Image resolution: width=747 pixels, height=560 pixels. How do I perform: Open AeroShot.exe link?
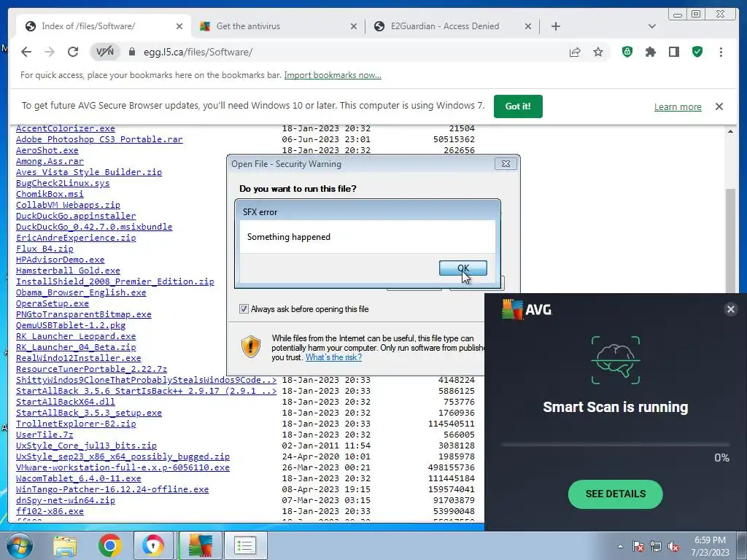click(x=47, y=150)
